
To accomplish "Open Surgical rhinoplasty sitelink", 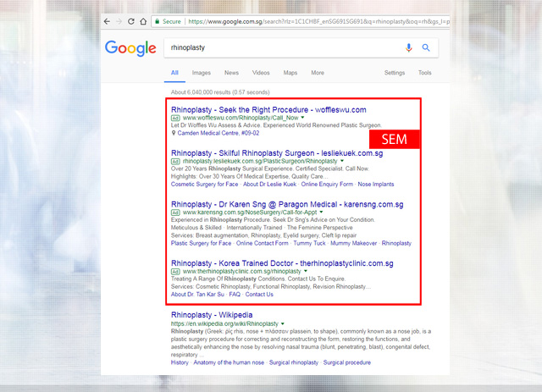I will coord(294,362).
